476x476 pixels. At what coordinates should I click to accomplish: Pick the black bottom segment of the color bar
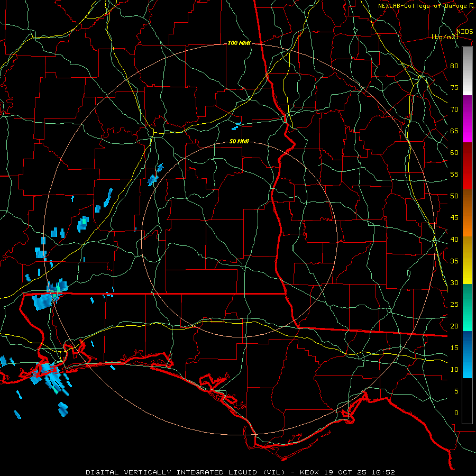[x=467, y=401]
